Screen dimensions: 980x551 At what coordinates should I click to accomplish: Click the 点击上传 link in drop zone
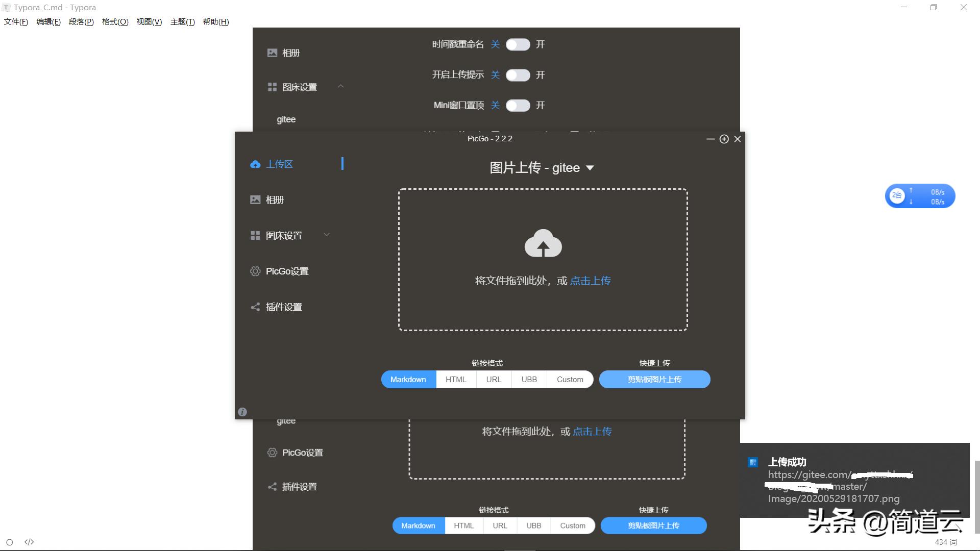590,281
